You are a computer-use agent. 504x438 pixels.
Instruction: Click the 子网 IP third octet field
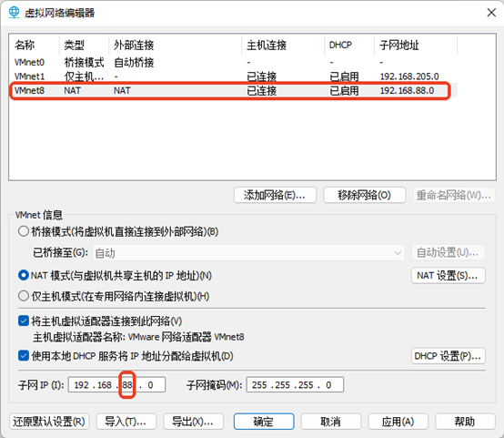(127, 385)
